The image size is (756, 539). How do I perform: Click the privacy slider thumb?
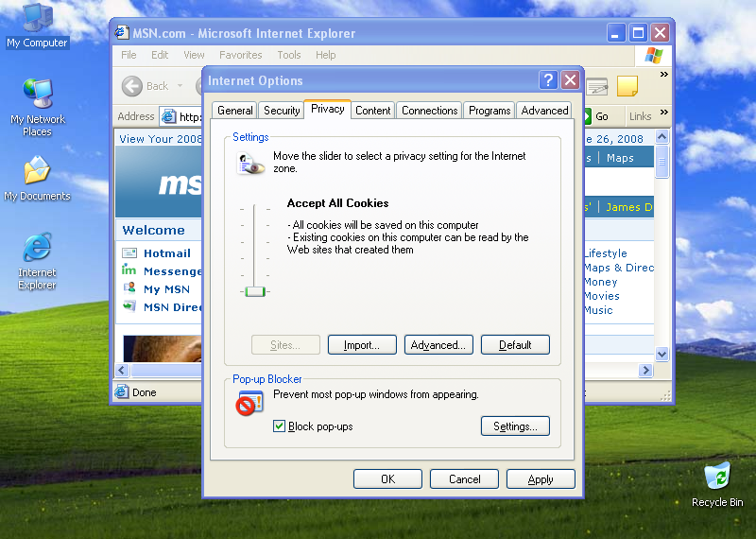pyautogui.click(x=254, y=291)
